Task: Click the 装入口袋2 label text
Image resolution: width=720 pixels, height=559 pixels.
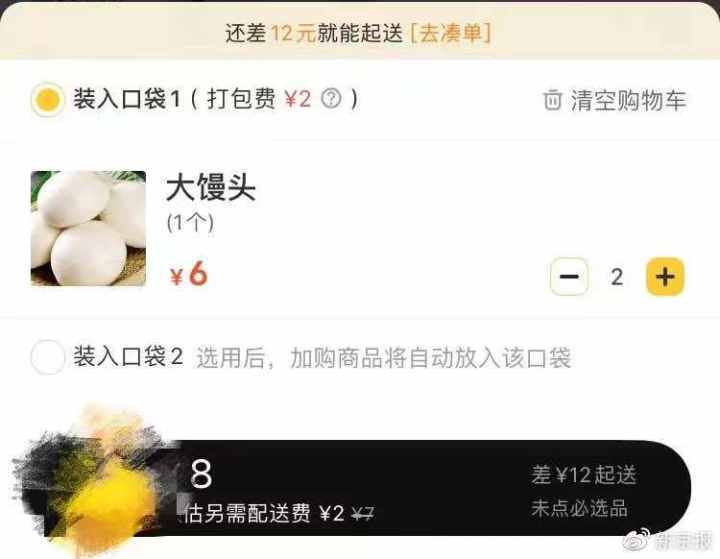Action: click(128, 356)
